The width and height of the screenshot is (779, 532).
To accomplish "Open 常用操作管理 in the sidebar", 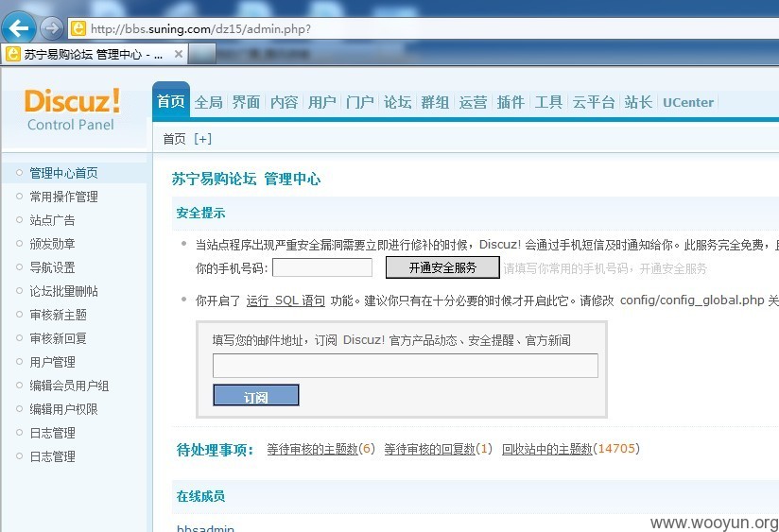I will click(63, 197).
